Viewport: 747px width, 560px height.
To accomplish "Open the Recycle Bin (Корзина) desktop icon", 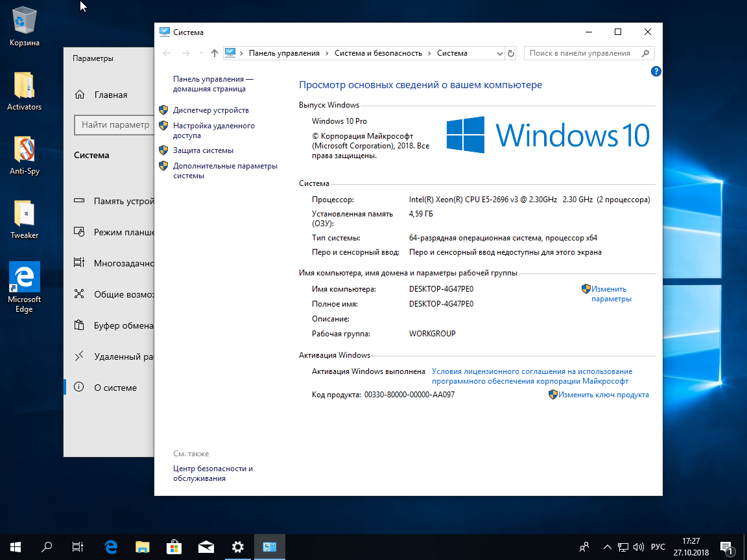I will click(25, 26).
